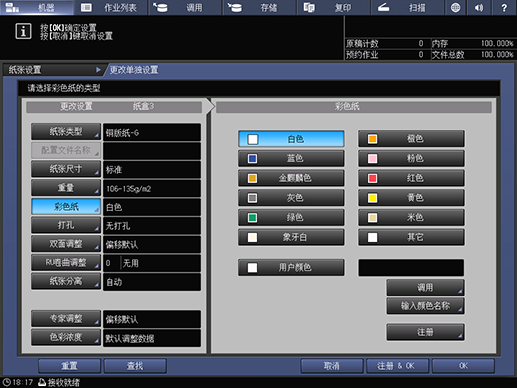Open the 双面调整 both-sides adjustment setting
The width and height of the screenshot is (517, 388).
66,244
